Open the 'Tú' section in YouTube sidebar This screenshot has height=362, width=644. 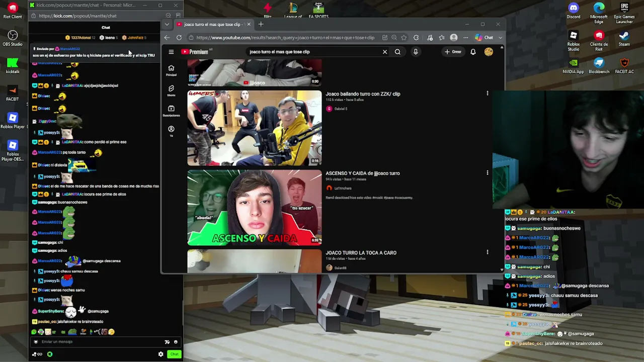171,131
